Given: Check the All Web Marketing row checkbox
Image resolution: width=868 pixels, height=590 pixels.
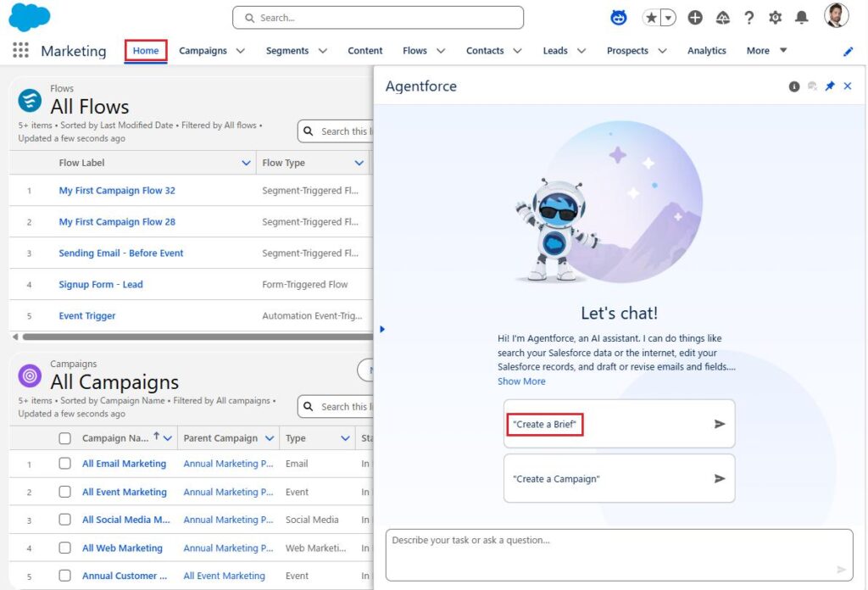Looking at the screenshot, I should tap(64, 548).
